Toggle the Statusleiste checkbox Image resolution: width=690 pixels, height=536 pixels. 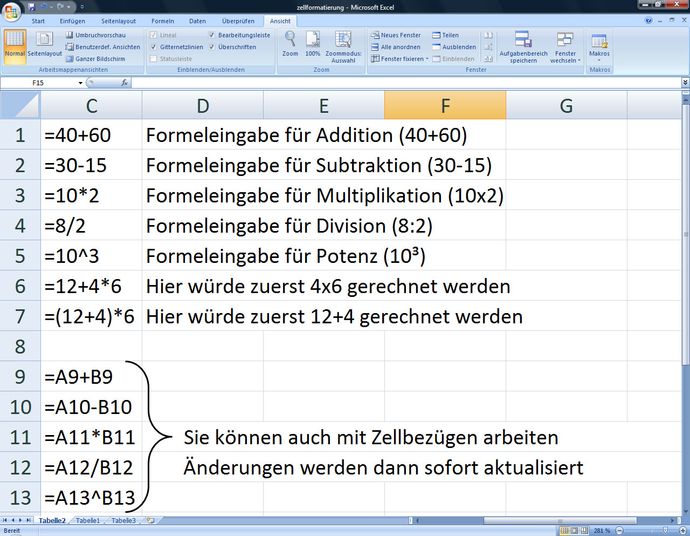coord(154,59)
